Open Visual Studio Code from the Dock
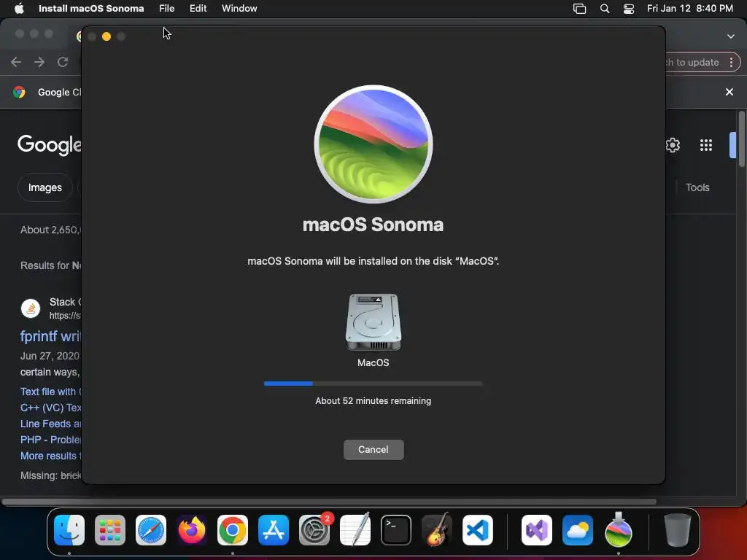Screen dimensions: 747x560 pyautogui.click(x=478, y=530)
